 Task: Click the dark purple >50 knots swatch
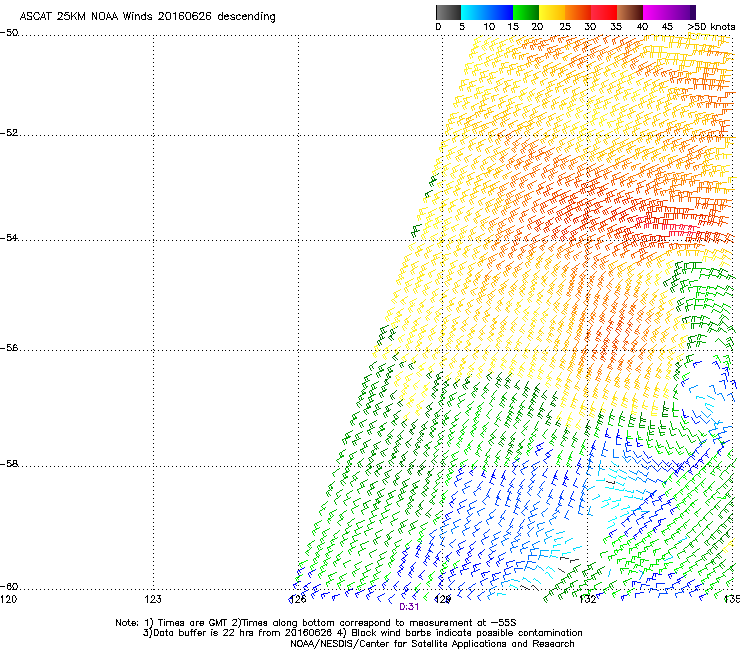coord(693,12)
